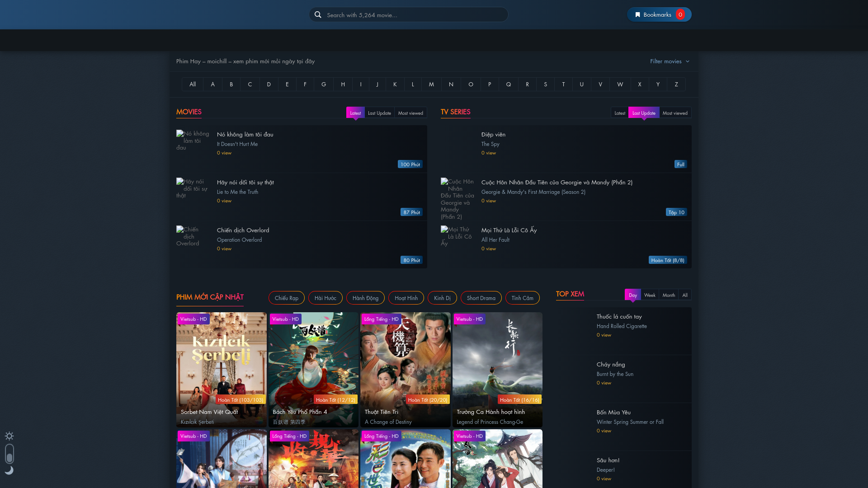Open the bookmarks count badge

pos(680,15)
